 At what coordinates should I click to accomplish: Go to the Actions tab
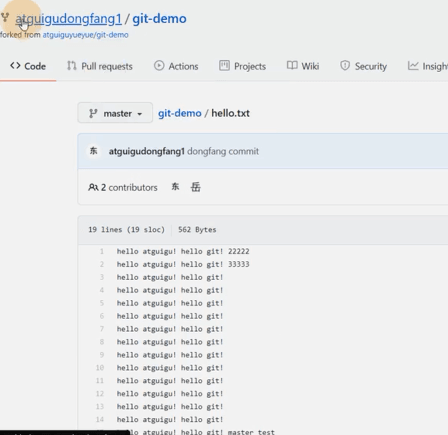coord(176,66)
